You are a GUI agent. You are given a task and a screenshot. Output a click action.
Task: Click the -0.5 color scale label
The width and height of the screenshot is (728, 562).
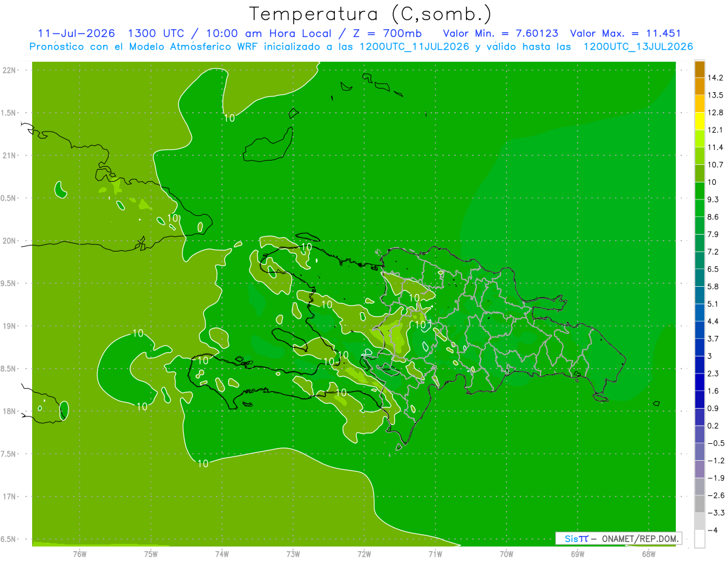(x=715, y=443)
